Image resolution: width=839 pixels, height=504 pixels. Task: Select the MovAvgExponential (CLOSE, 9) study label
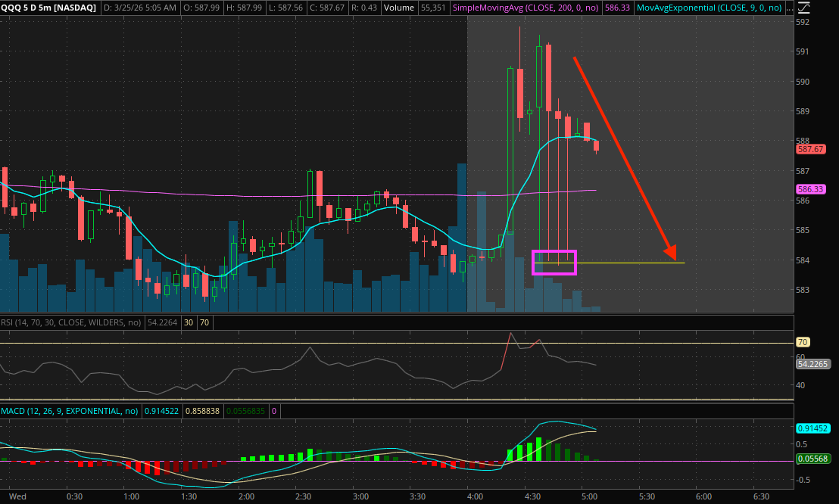(x=710, y=8)
